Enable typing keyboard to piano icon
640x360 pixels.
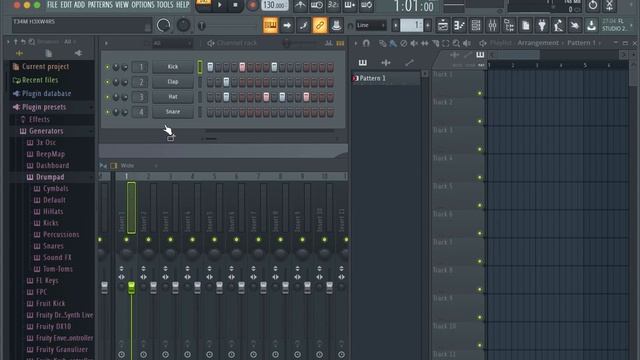coord(270,25)
